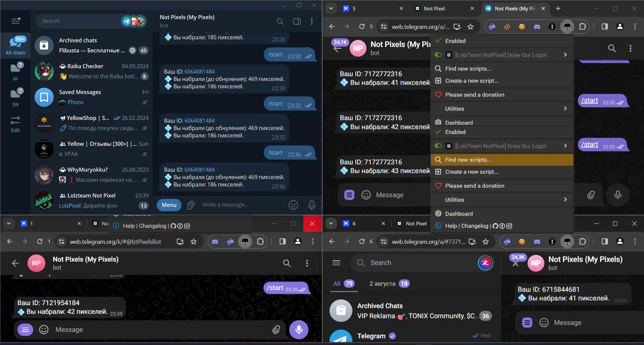Viewport: 644px width, 345px height.
Task: Toggle the Chrome side panel in the tab 6 window
Action: click(x=605, y=242)
